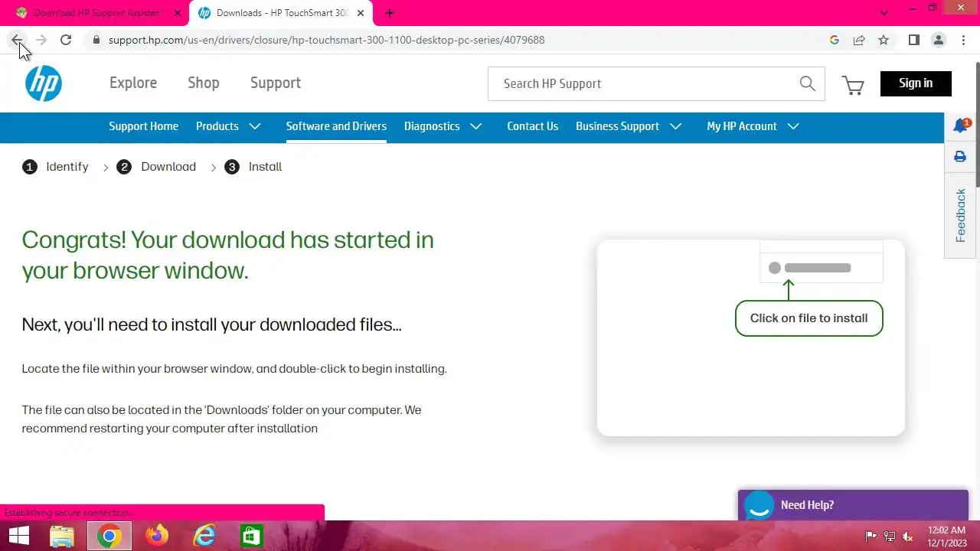Click the network tray icon
This screenshot has height=551, width=980.
click(x=890, y=536)
